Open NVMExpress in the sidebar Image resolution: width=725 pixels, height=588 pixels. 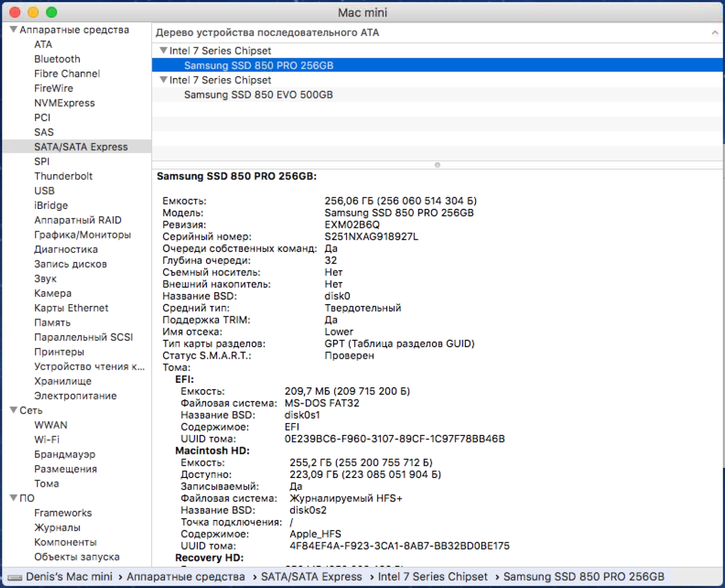(x=64, y=103)
